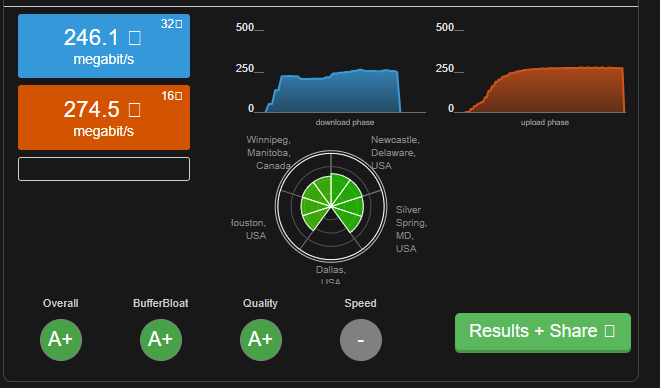The height and width of the screenshot is (388, 660).
Task: Click the Winnipeg, Manitoba, Canada label
Action: (x=269, y=152)
